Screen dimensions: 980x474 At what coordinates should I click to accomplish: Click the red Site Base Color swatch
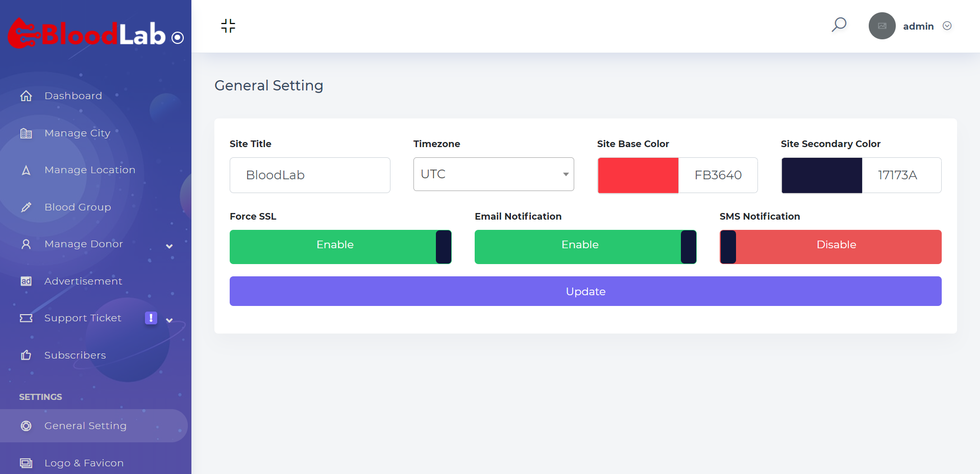click(638, 175)
